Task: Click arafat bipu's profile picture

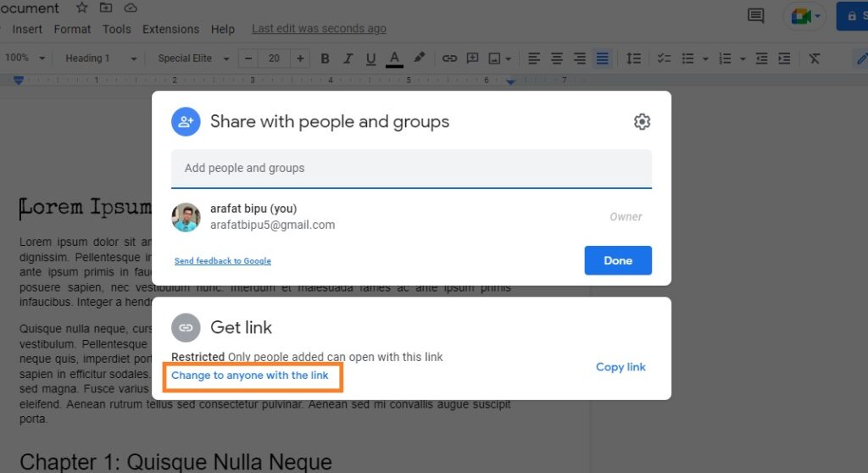Action: (x=186, y=216)
